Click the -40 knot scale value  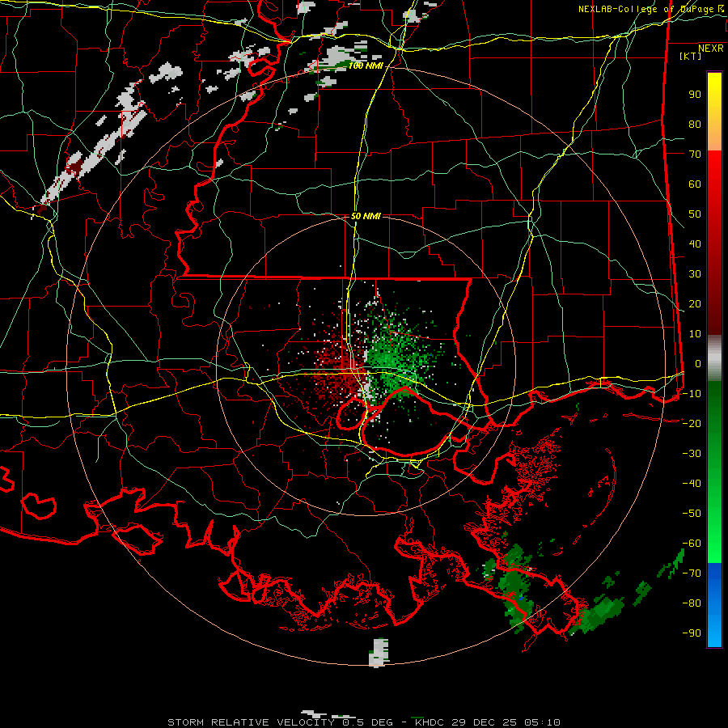[x=692, y=484]
